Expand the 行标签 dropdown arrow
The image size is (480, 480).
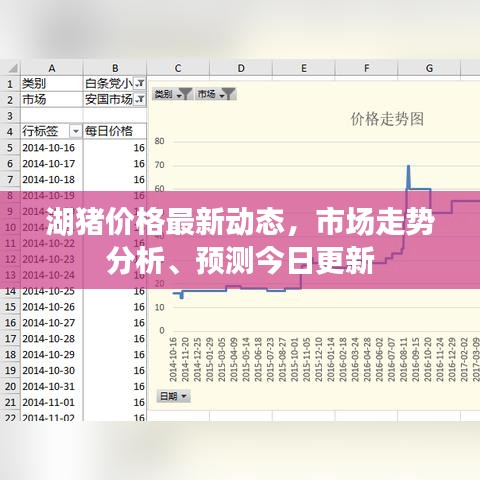[76, 131]
